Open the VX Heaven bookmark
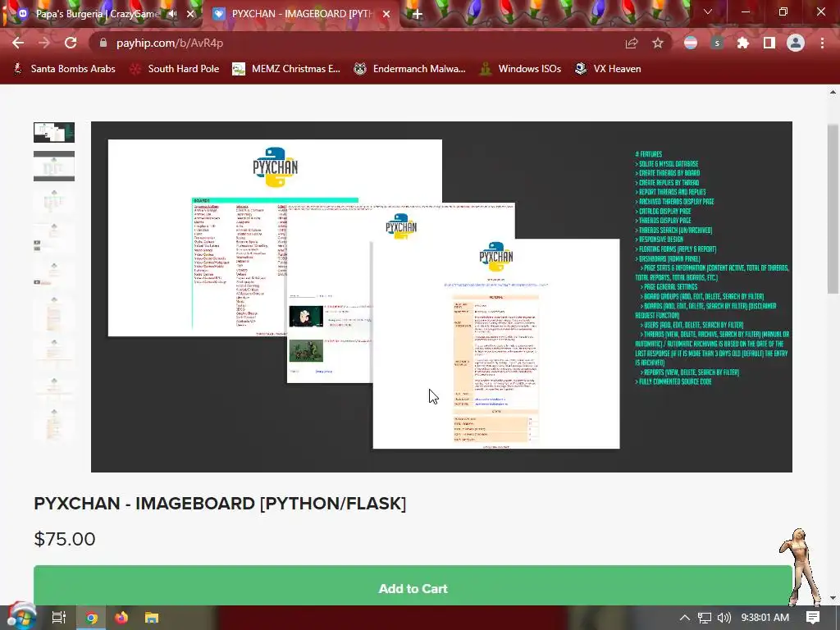Image resolution: width=840 pixels, height=630 pixels. click(x=608, y=69)
